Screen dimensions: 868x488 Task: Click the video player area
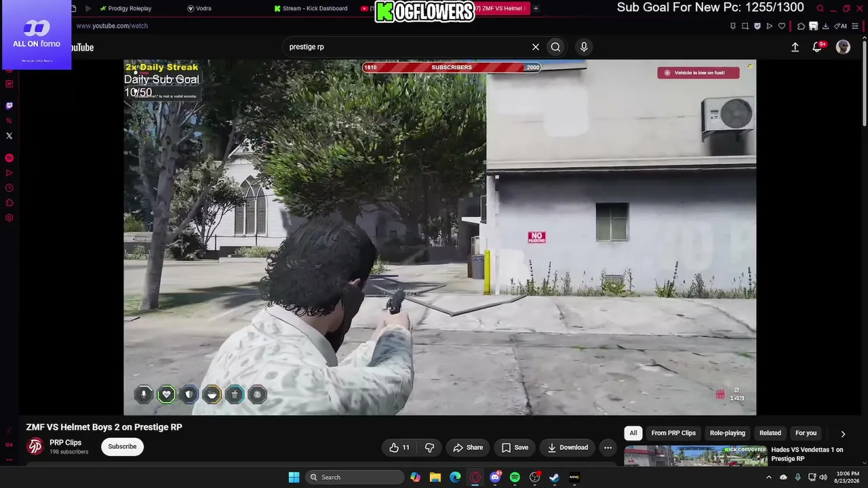(439, 237)
